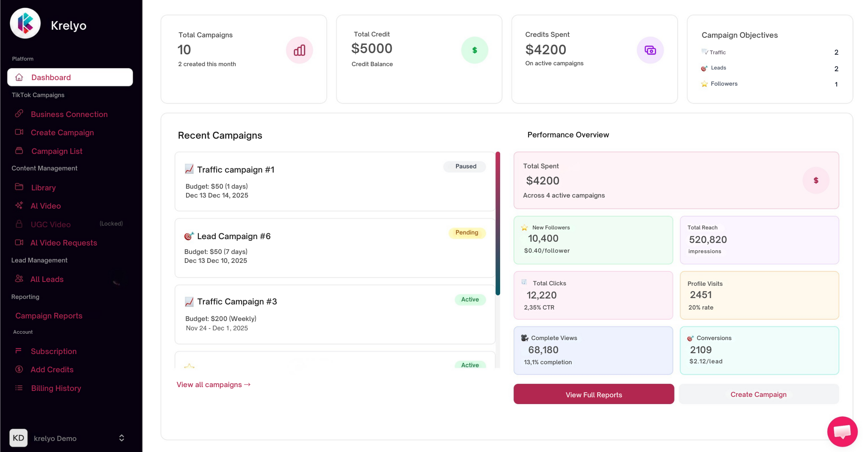Open Campaign Reports in the sidebar
Viewport: 868px width, 452px height.
(x=49, y=315)
